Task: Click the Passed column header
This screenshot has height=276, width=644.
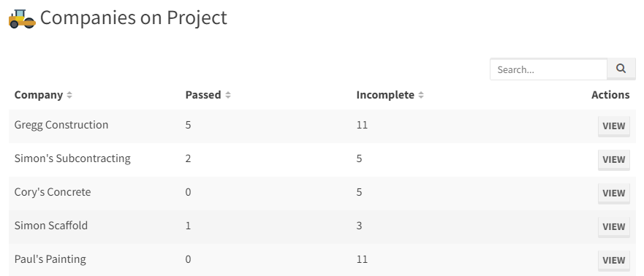Action: pos(203,95)
